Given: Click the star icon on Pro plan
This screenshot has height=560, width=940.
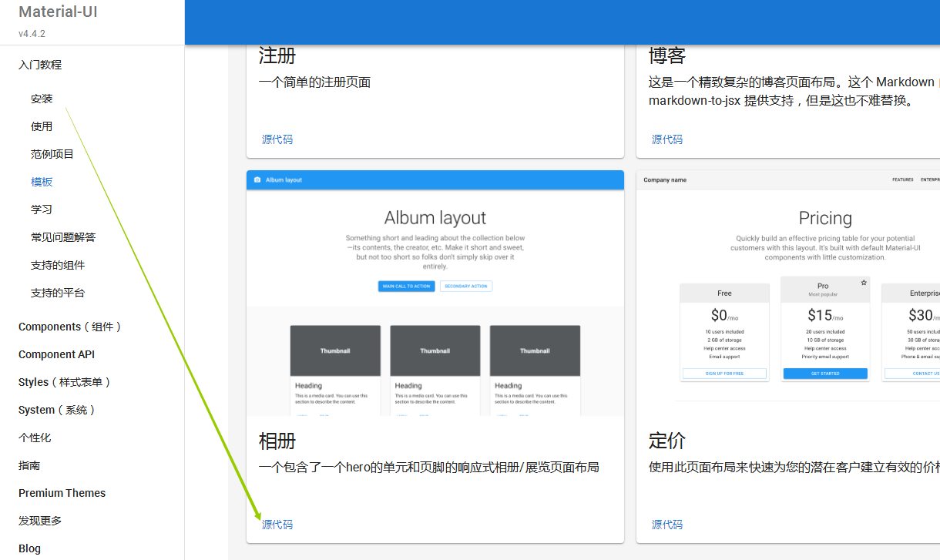Looking at the screenshot, I should click(x=864, y=283).
